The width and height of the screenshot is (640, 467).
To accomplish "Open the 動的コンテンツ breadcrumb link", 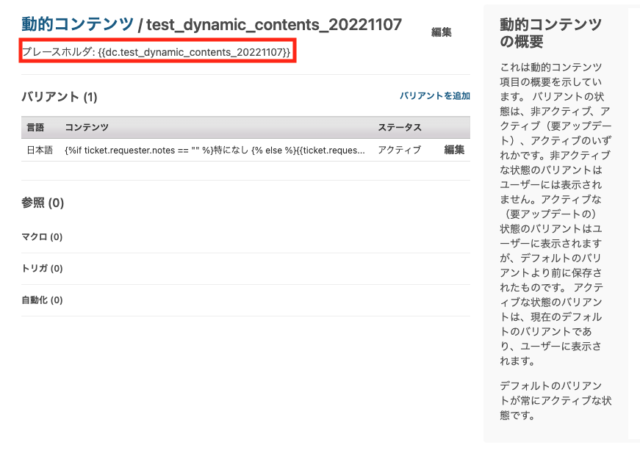I will coord(78,24).
